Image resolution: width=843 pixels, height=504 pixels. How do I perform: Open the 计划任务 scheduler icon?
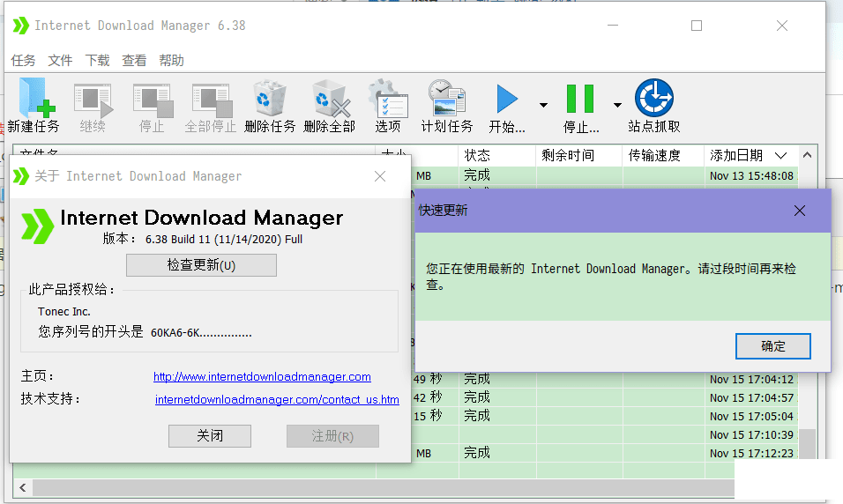(446, 98)
